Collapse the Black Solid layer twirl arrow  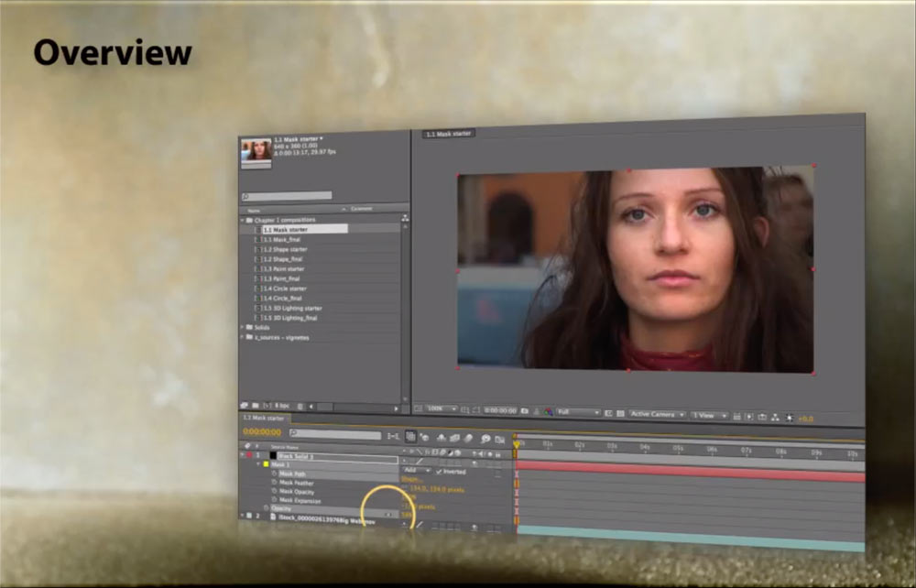pos(243,455)
